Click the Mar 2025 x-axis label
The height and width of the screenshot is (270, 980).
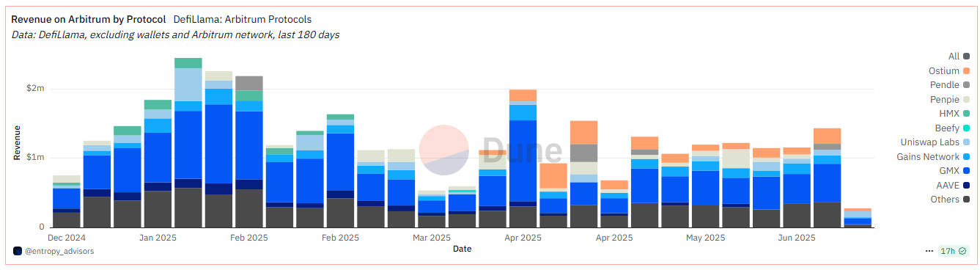pyautogui.click(x=431, y=238)
